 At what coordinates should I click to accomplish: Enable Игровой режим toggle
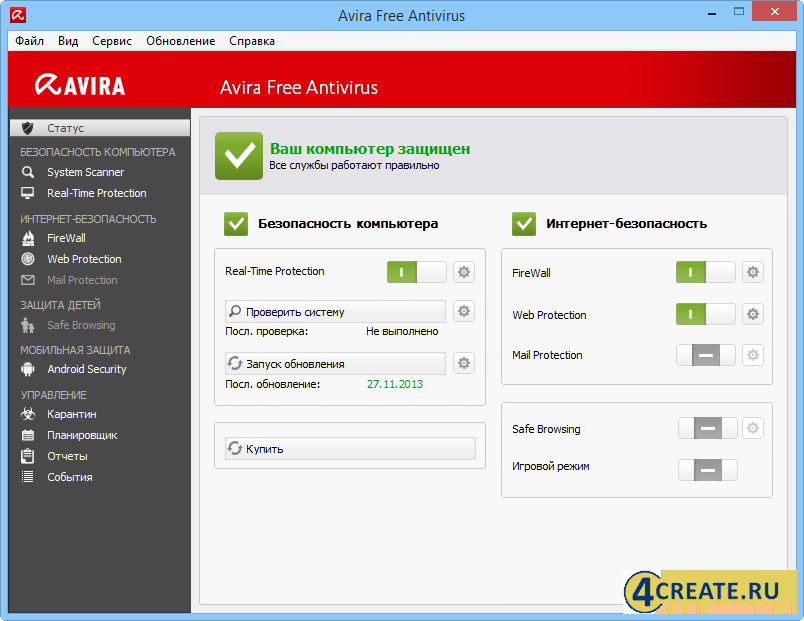tap(707, 470)
